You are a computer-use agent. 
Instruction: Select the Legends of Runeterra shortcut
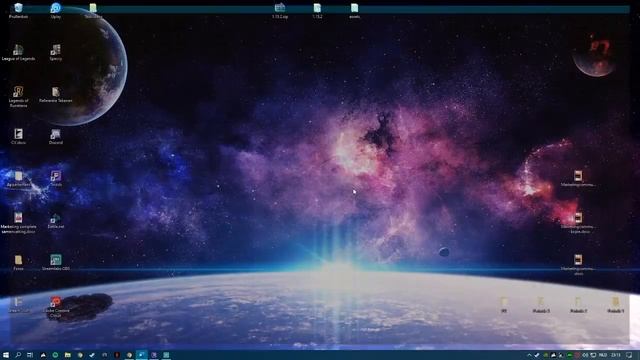(18, 97)
